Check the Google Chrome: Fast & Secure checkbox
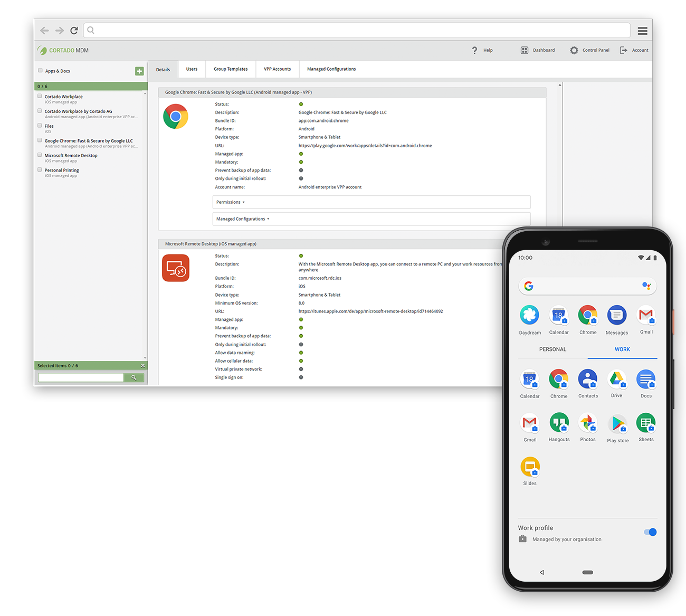 pos(40,140)
